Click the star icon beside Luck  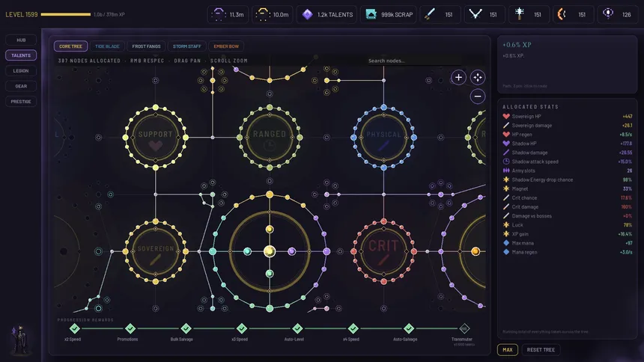(506, 225)
